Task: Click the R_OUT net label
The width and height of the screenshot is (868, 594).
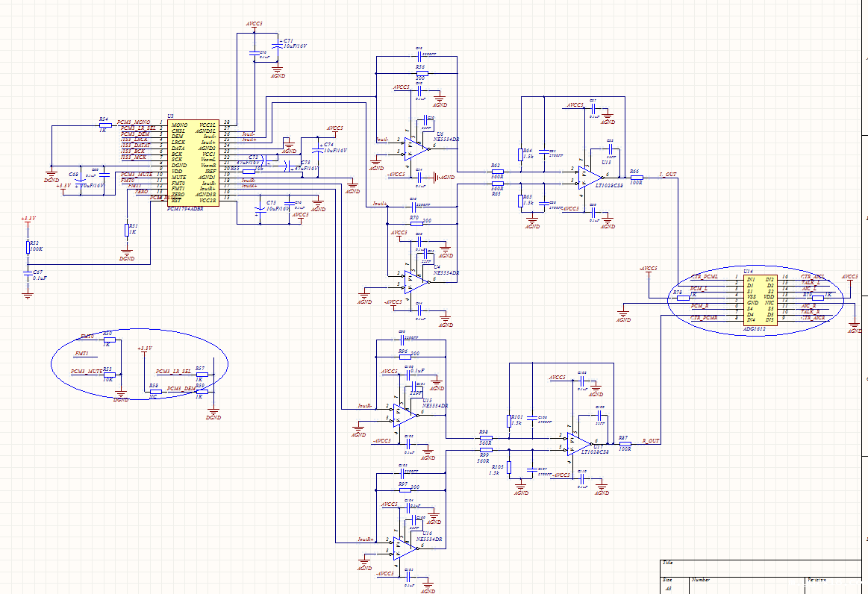Action: [x=651, y=441]
